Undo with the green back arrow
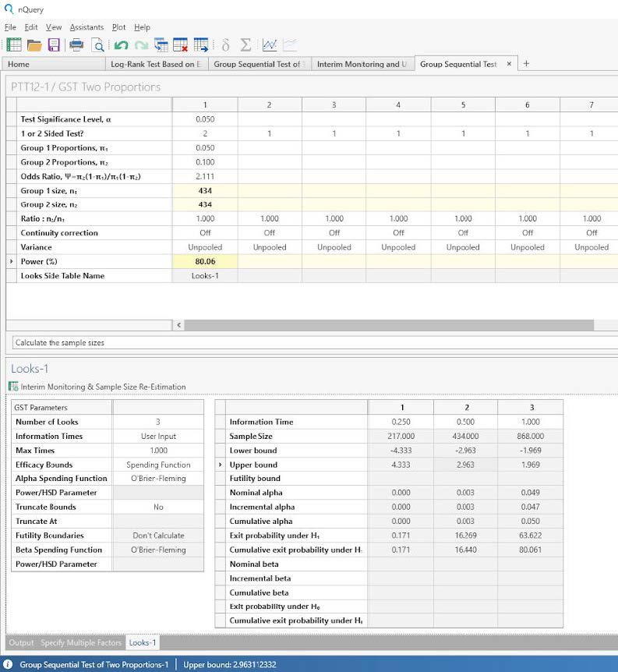 click(121, 44)
